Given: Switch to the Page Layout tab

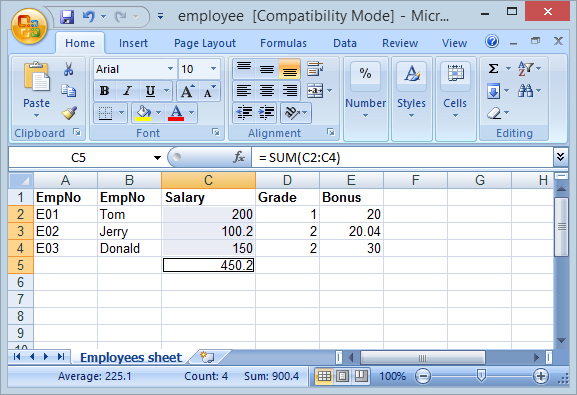Looking at the screenshot, I should coord(205,43).
